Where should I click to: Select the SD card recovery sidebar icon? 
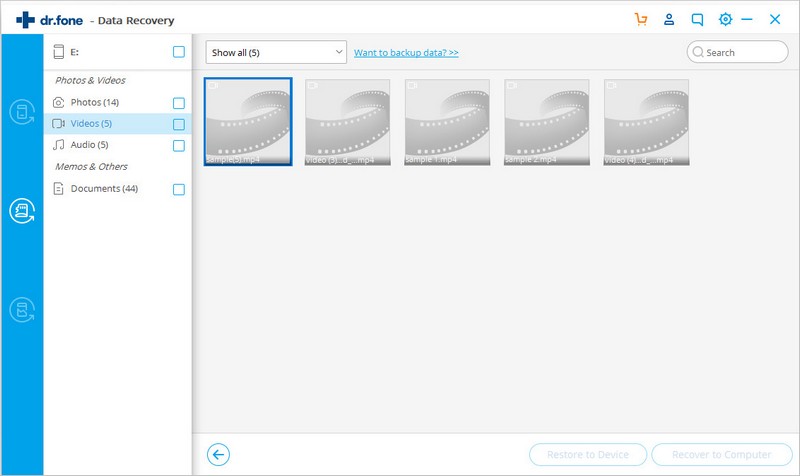click(22, 211)
